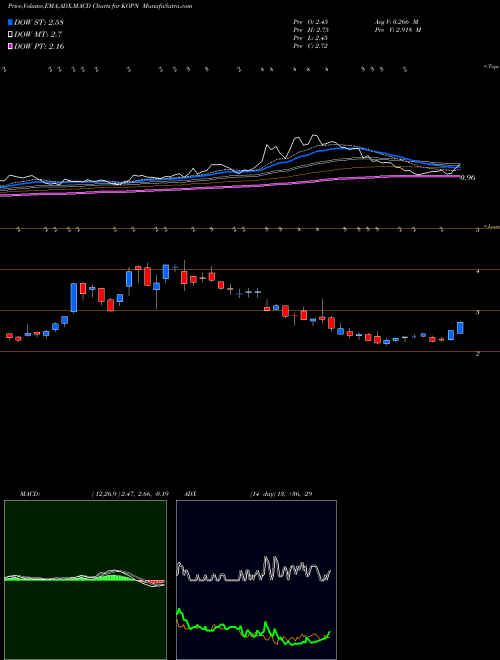This screenshot has height=660, width=500.
Task: Click the MACD panel title label
Action: [x=30, y=494]
